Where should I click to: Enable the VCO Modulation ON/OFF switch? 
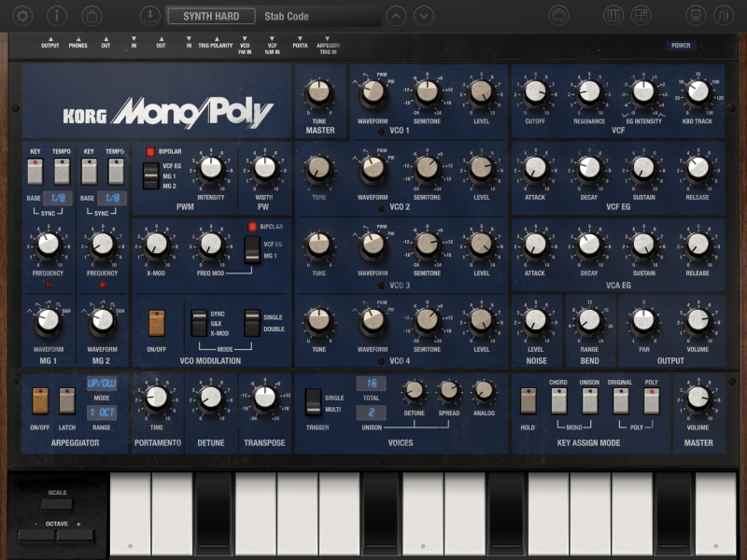(x=157, y=322)
